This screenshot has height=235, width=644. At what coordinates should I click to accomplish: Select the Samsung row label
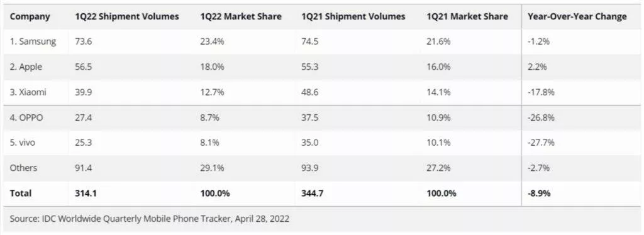[x=33, y=41]
